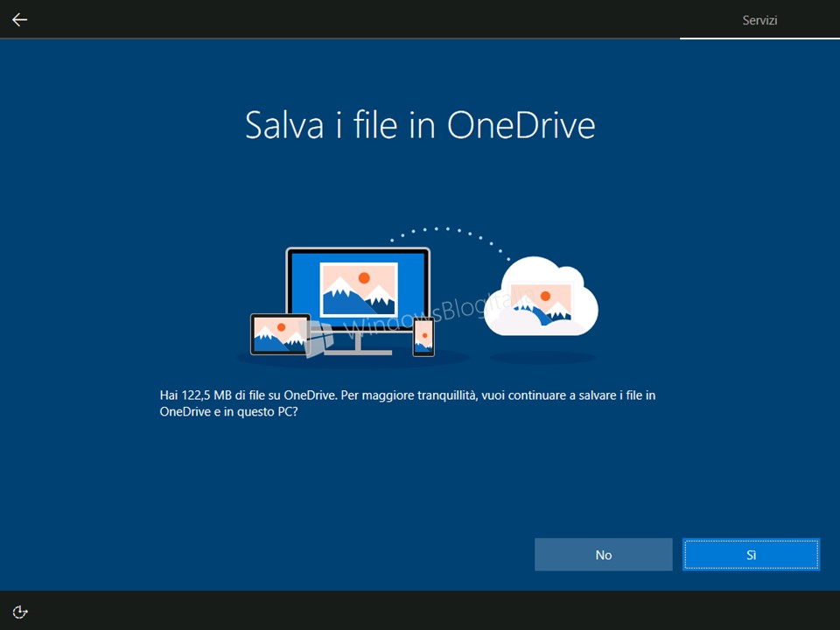
Task: Go back using the arrow icon
Action: (20, 20)
